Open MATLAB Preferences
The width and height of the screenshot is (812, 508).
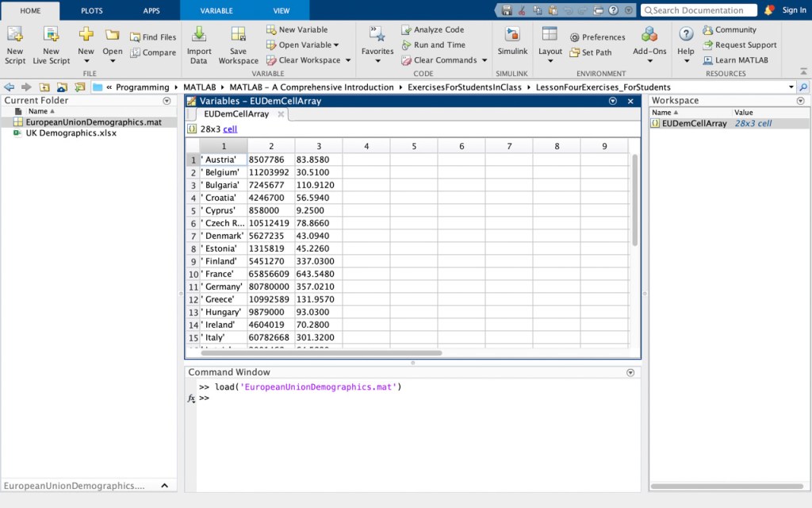tap(598, 37)
